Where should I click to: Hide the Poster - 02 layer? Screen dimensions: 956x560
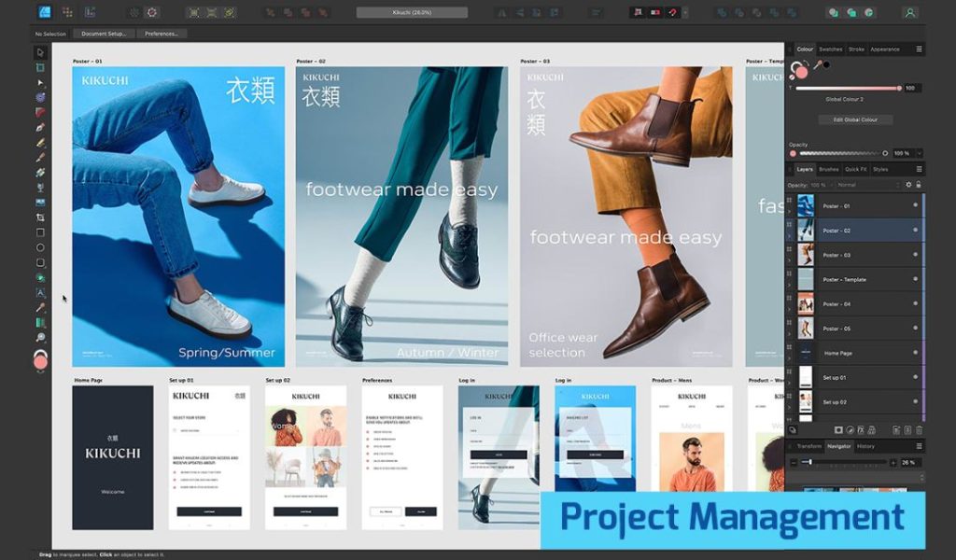pos(915,230)
